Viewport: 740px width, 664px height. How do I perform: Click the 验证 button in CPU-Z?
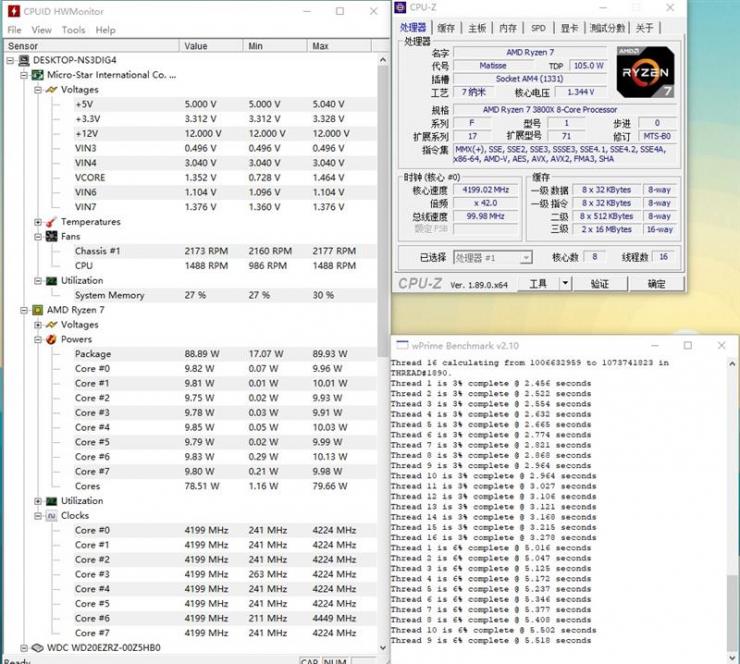pyautogui.click(x=599, y=284)
